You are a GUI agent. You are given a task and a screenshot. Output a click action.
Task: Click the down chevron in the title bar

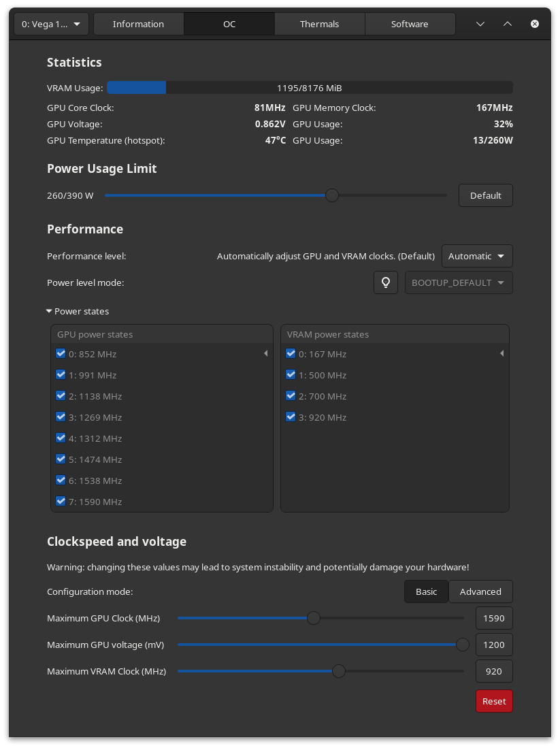coord(480,24)
